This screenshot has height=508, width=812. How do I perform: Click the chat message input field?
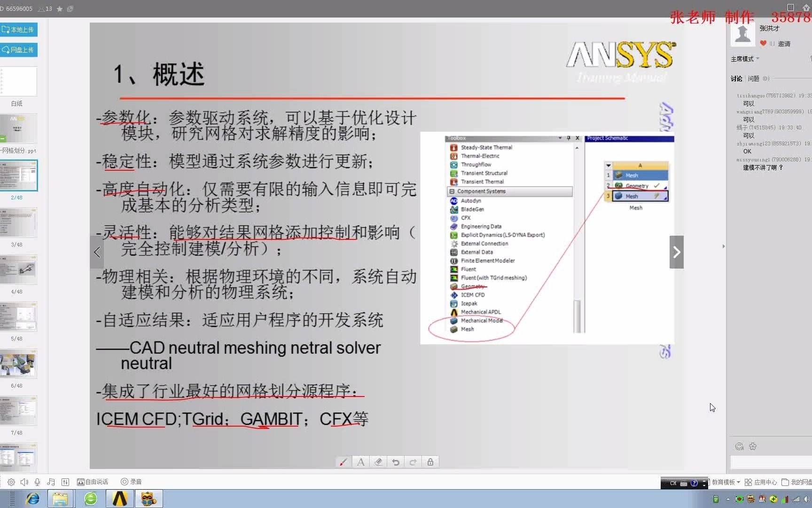tap(771, 462)
